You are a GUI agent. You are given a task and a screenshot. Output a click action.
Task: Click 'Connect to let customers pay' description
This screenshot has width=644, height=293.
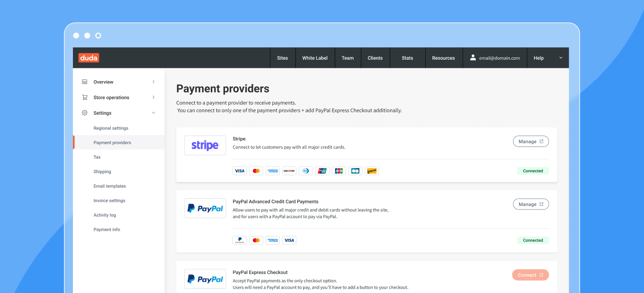[x=289, y=147]
